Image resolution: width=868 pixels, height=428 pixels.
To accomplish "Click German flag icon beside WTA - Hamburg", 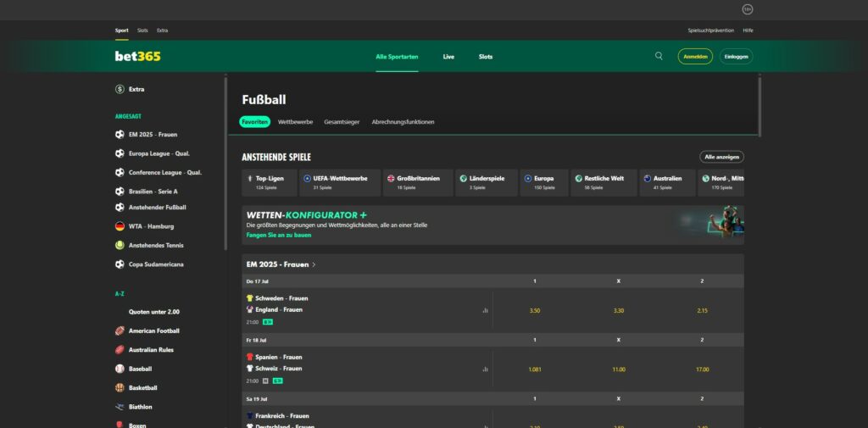I will 120,226.
